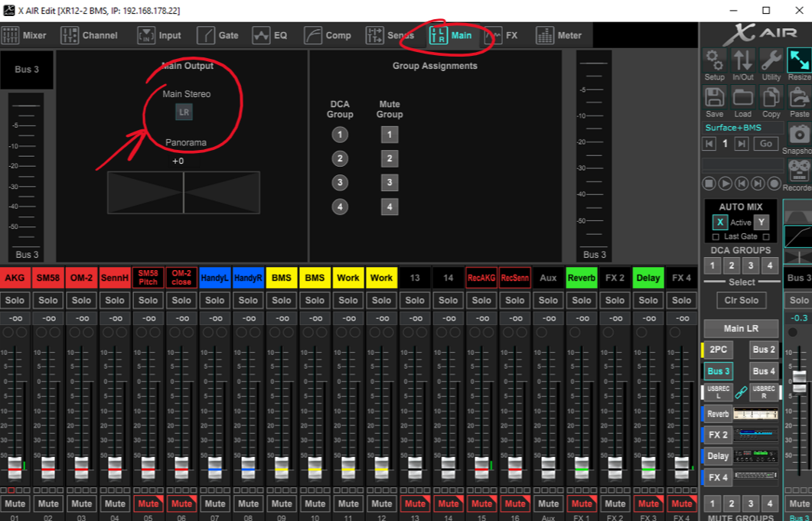The height and width of the screenshot is (521, 812).
Task: Mute the SM58 channel 02
Action: point(48,503)
